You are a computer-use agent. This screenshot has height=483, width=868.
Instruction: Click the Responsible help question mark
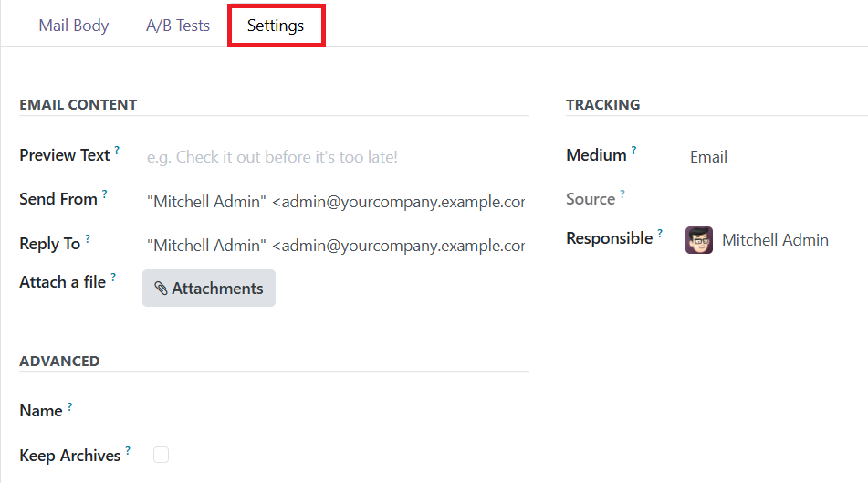tap(660, 233)
